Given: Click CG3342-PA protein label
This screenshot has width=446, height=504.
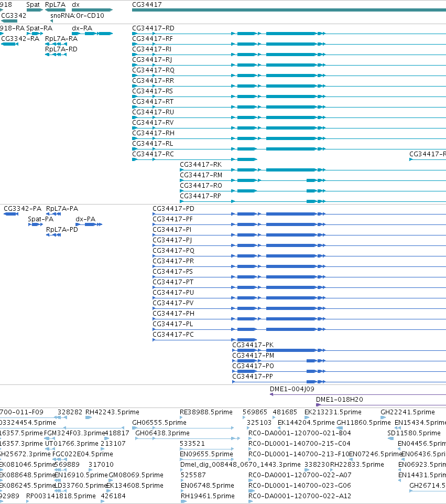Looking at the screenshot, I should point(23,209).
